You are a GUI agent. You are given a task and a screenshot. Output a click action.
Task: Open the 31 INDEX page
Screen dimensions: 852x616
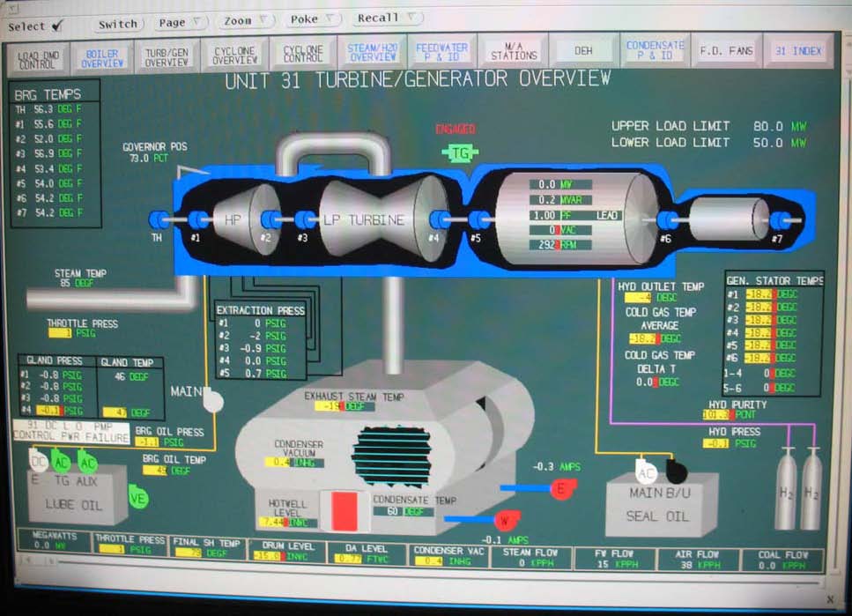[797, 50]
